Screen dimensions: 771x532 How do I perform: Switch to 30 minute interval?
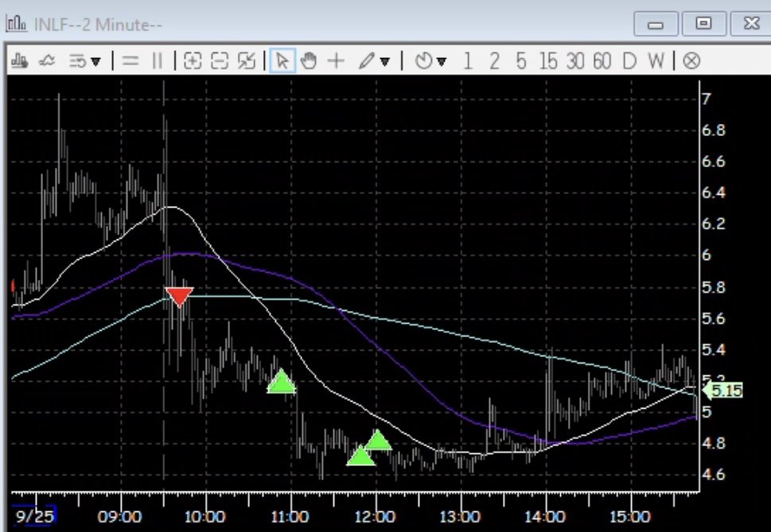[575, 61]
